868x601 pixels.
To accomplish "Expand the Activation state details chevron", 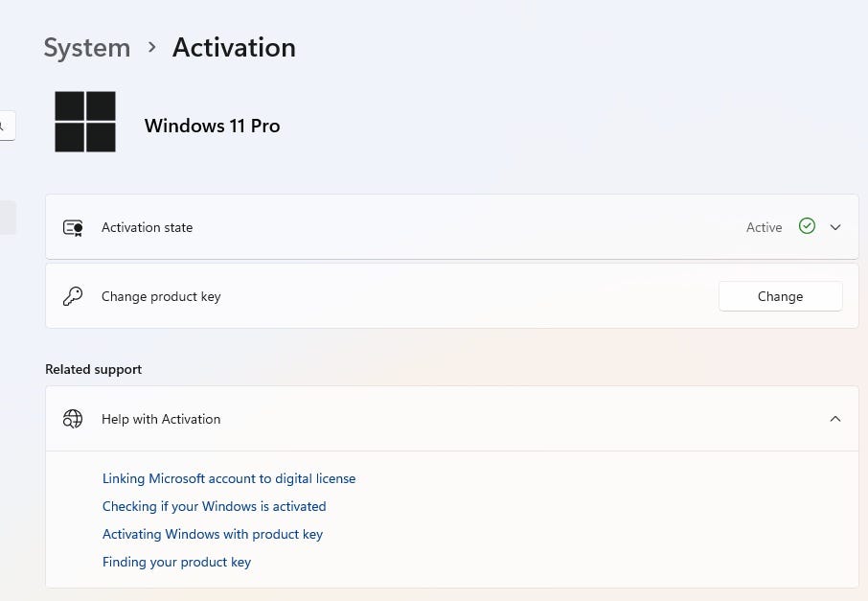I will click(x=835, y=227).
